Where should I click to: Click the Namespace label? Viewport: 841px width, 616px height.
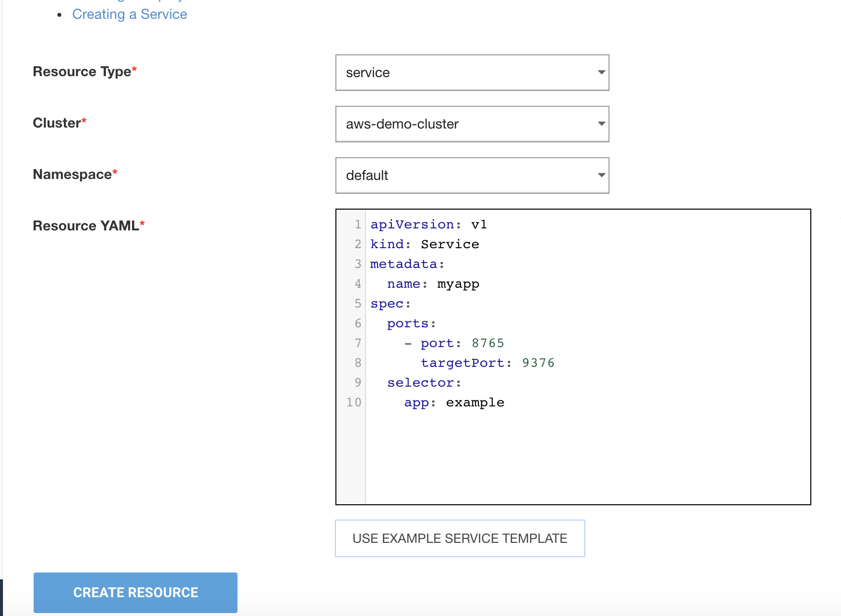pyautogui.click(x=75, y=174)
